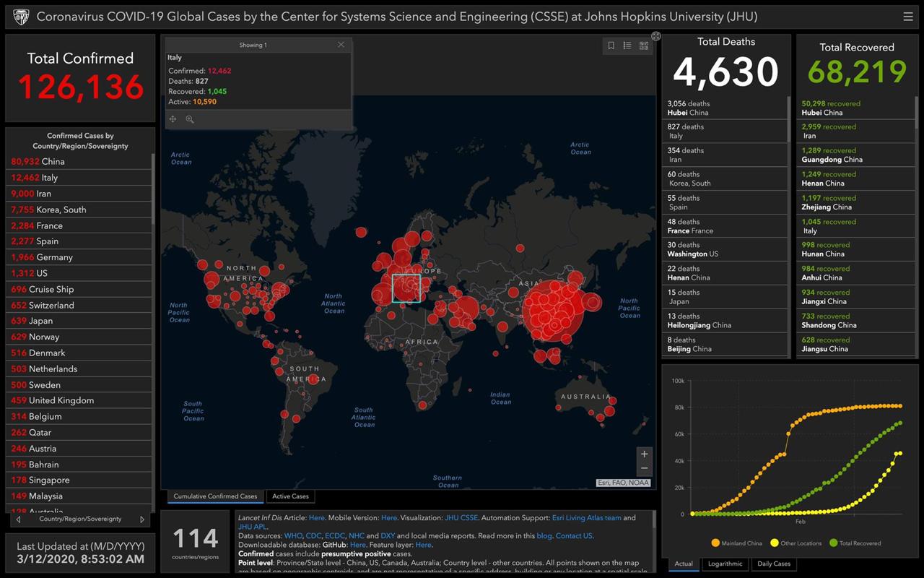Open the JHU CSSE visualization link
Viewport: 924px width, 578px height.
(x=461, y=517)
